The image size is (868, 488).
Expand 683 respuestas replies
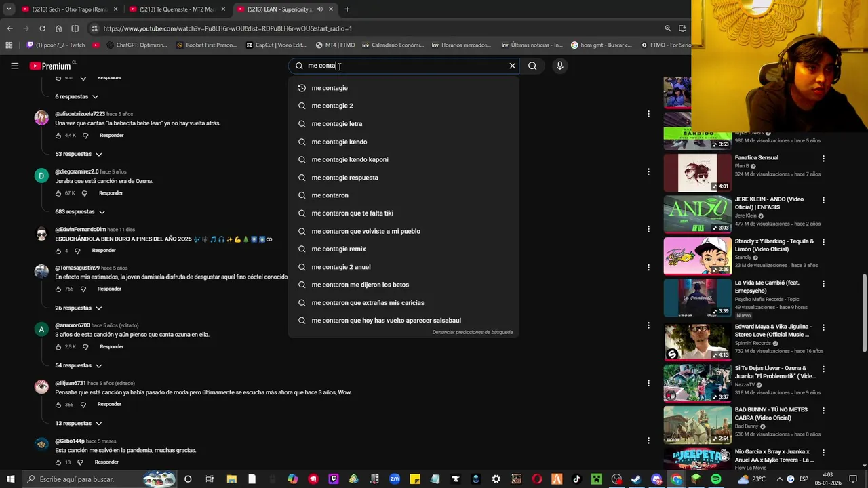[80, 212]
